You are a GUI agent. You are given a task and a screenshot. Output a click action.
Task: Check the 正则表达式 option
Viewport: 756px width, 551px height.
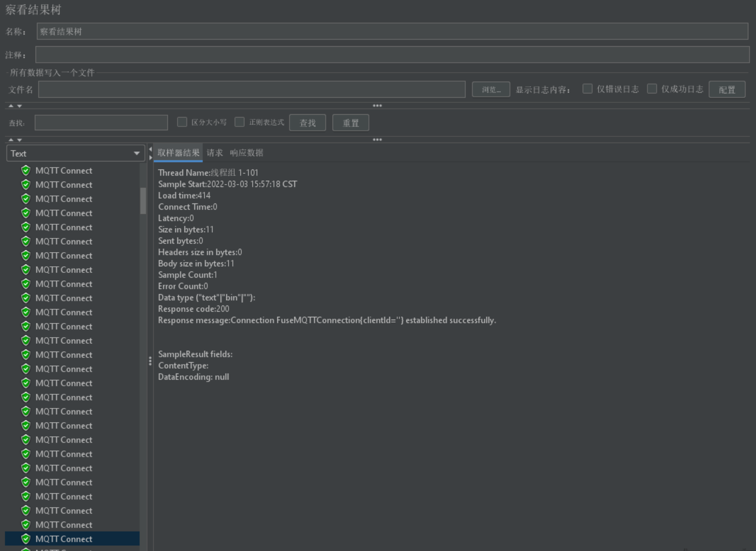pyautogui.click(x=240, y=122)
